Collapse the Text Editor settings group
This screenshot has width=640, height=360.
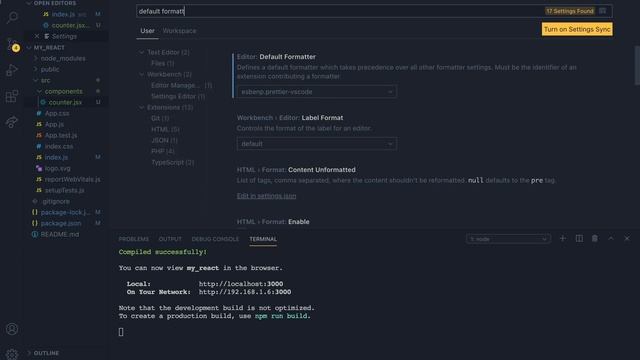click(x=142, y=52)
